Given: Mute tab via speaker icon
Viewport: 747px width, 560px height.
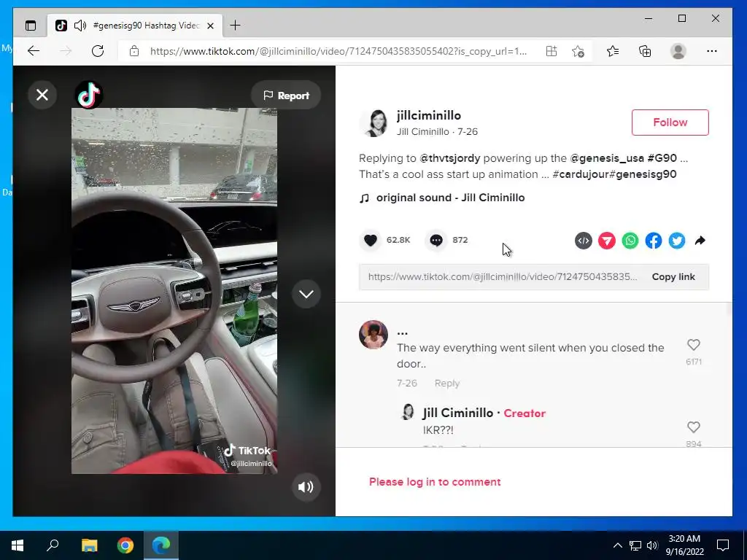Looking at the screenshot, I should click(80, 26).
